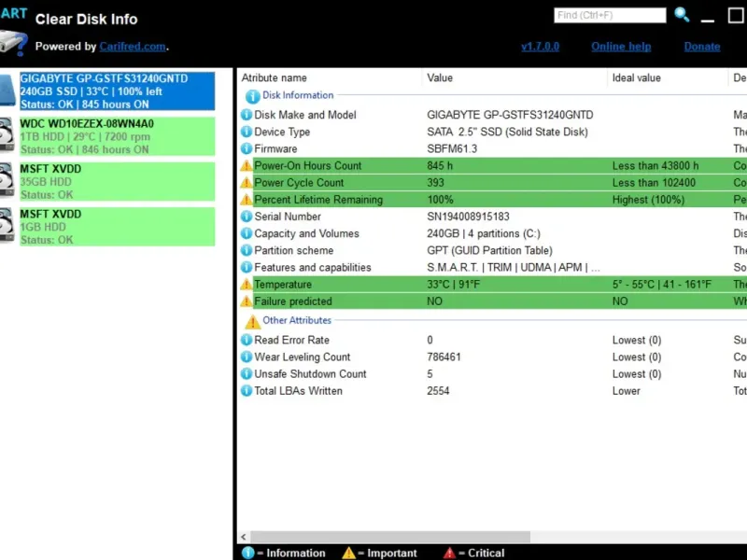Click the GIGABYTE SSD drive icon

pos(8,91)
